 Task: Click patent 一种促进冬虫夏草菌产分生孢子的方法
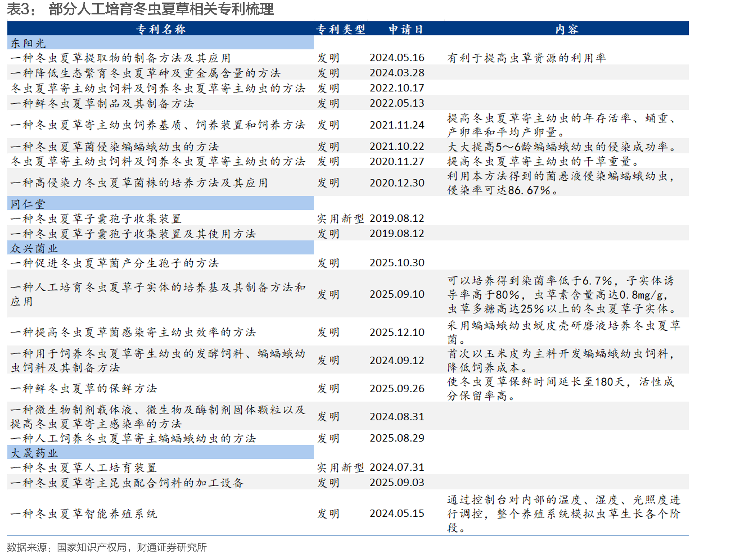tap(115, 263)
